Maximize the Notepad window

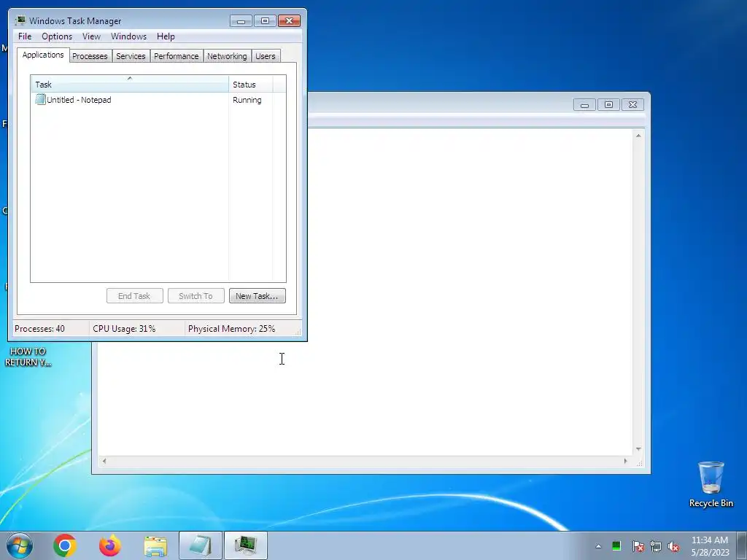[608, 105]
